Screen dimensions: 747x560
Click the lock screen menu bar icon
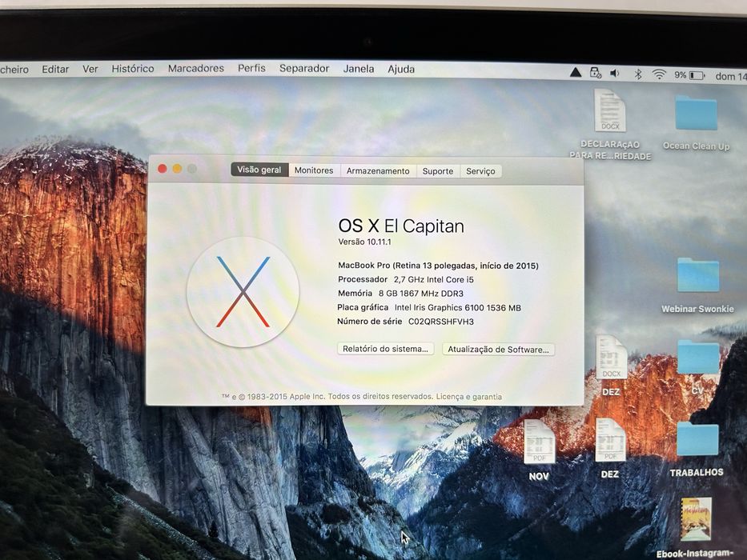click(596, 73)
